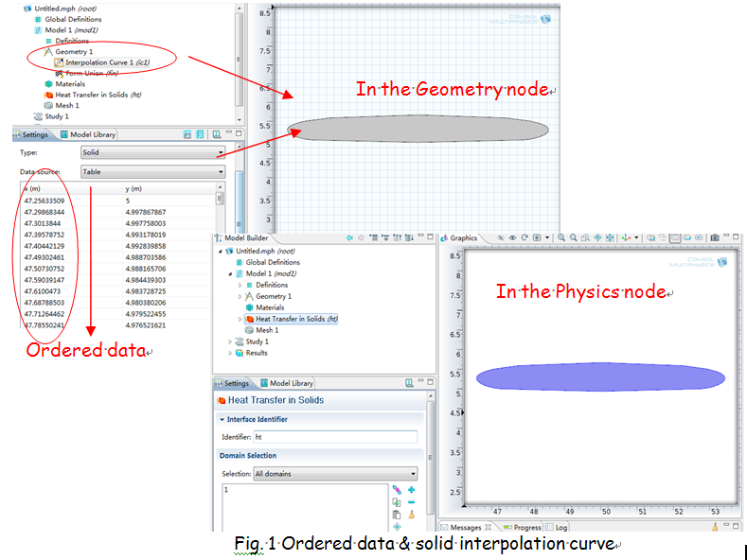The height and width of the screenshot is (560, 747).
Task: Click the Identifier input field containing ht
Action: (335, 437)
